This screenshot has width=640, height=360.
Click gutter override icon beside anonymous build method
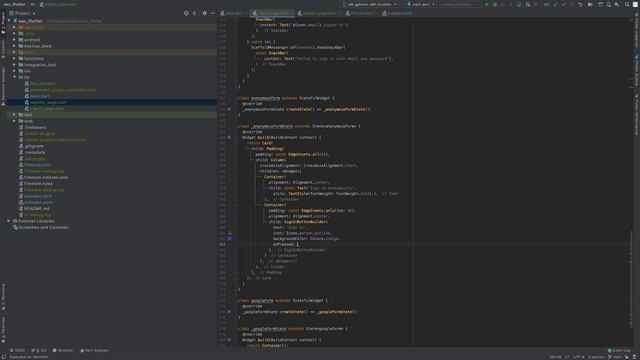[229, 137]
